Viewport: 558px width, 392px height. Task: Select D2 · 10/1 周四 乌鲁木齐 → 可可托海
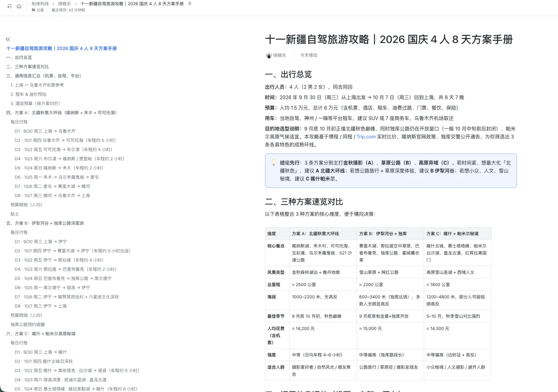(65, 140)
